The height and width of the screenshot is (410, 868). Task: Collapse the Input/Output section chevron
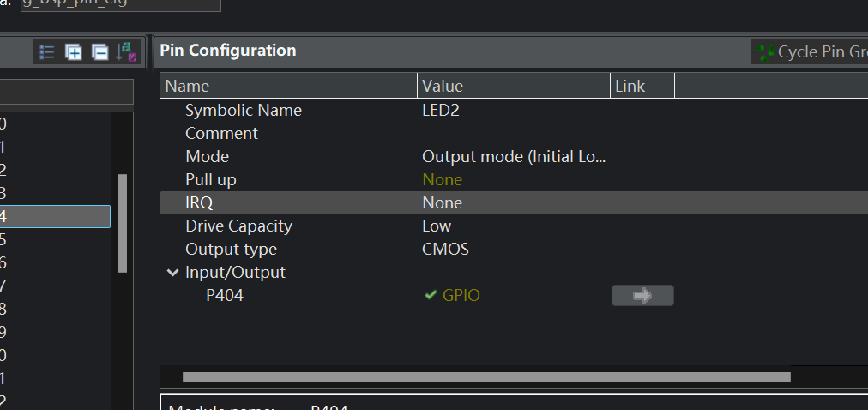(x=173, y=272)
